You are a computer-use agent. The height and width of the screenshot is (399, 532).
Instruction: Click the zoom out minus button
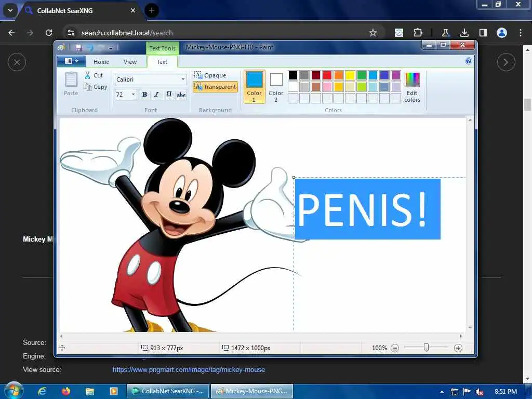(395, 348)
